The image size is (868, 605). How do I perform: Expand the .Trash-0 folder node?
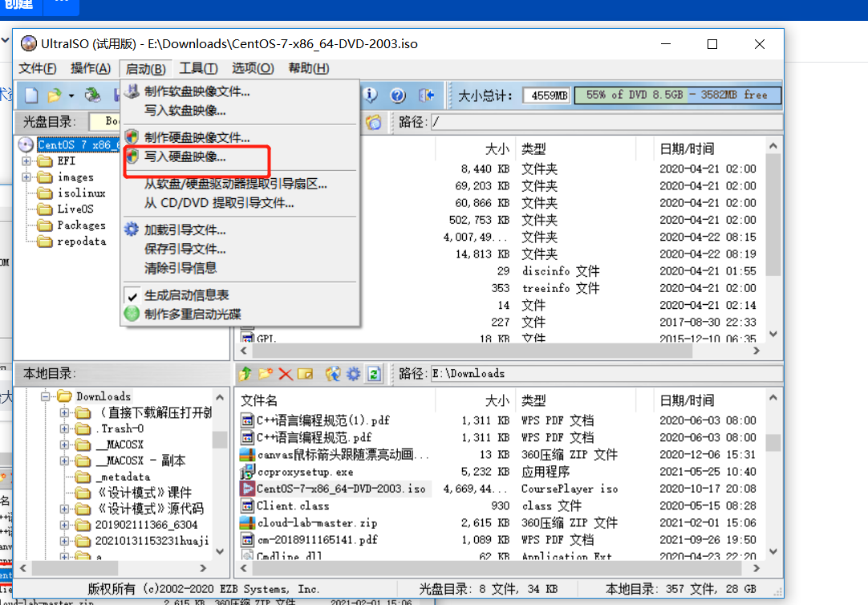(65, 429)
